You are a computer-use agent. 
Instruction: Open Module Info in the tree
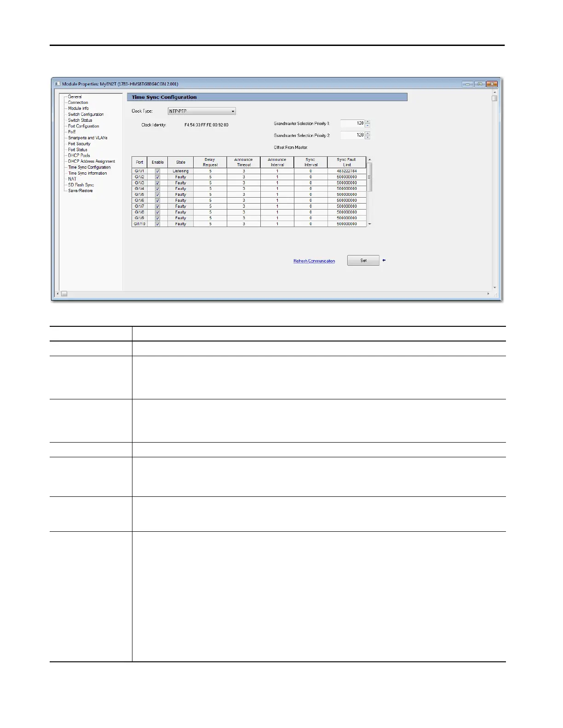pos(79,108)
